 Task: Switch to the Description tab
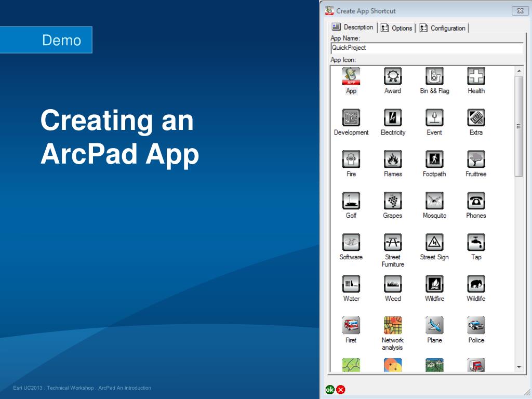(x=353, y=27)
